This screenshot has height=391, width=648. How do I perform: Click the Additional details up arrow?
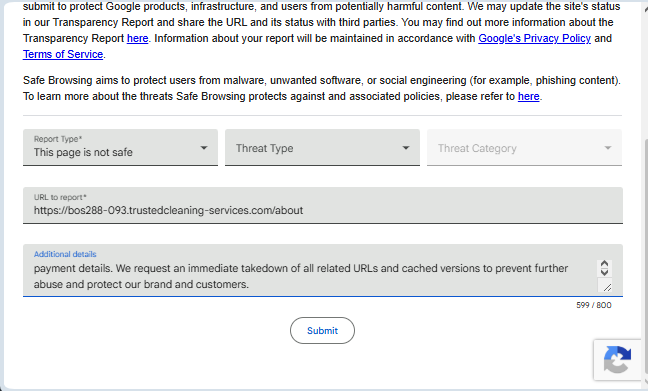click(604, 264)
